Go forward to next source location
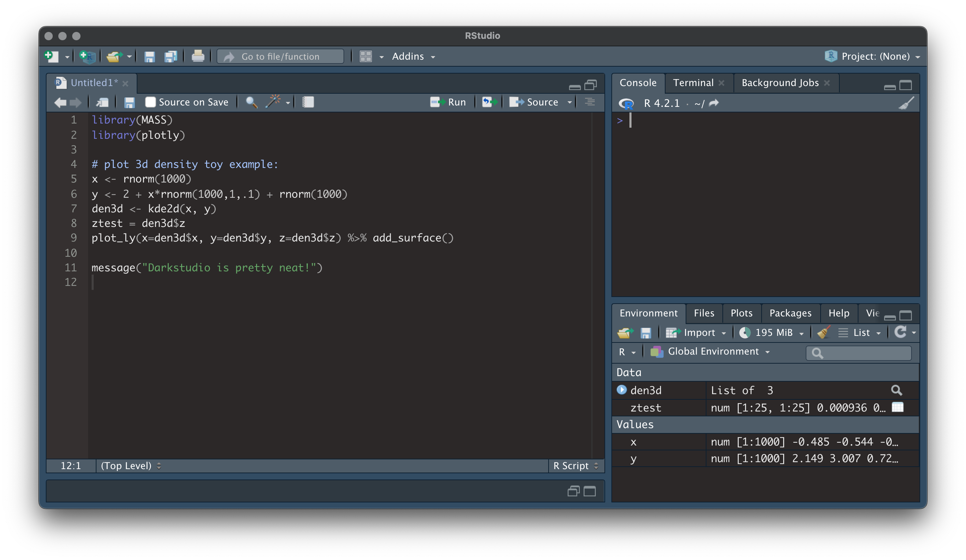 point(76,102)
